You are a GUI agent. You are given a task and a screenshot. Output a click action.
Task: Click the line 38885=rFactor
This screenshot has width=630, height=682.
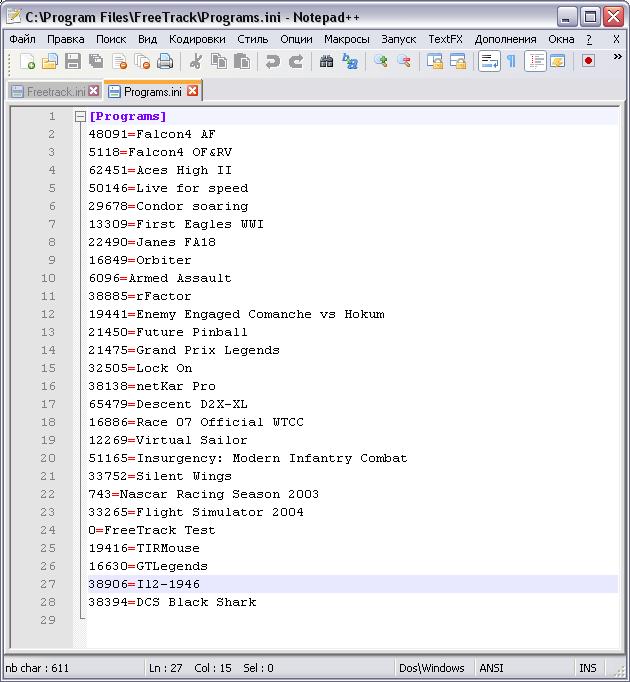pos(140,297)
